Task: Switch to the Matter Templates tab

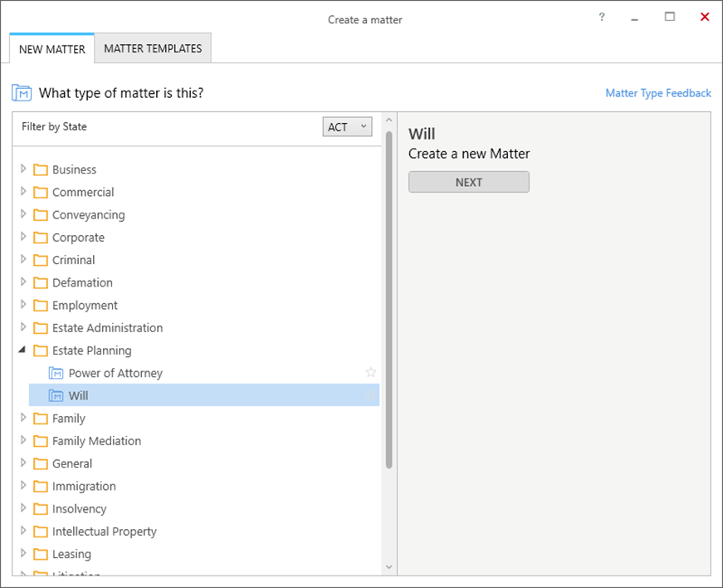Action: pos(153,48)
